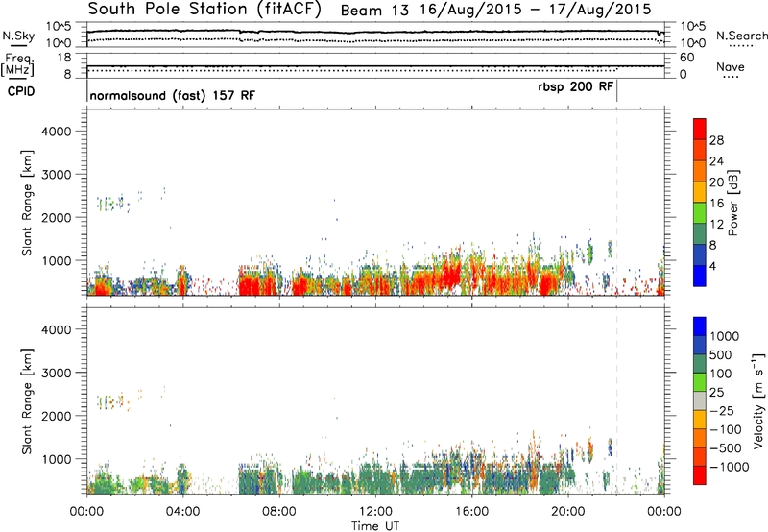Click the '12:00' time tick label
Image resolution: width=768 pixels, height=532 pixels.
[375, 512]
